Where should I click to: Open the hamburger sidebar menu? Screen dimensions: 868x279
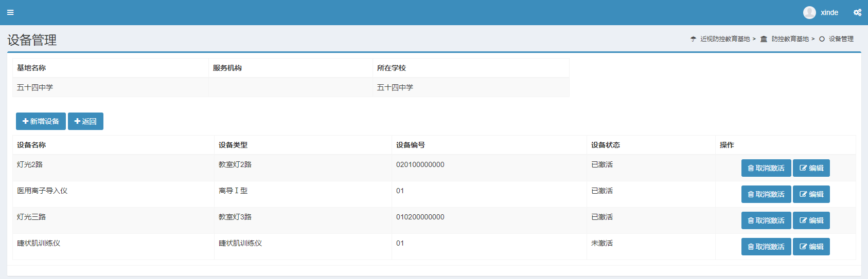(x=10, y=12)
